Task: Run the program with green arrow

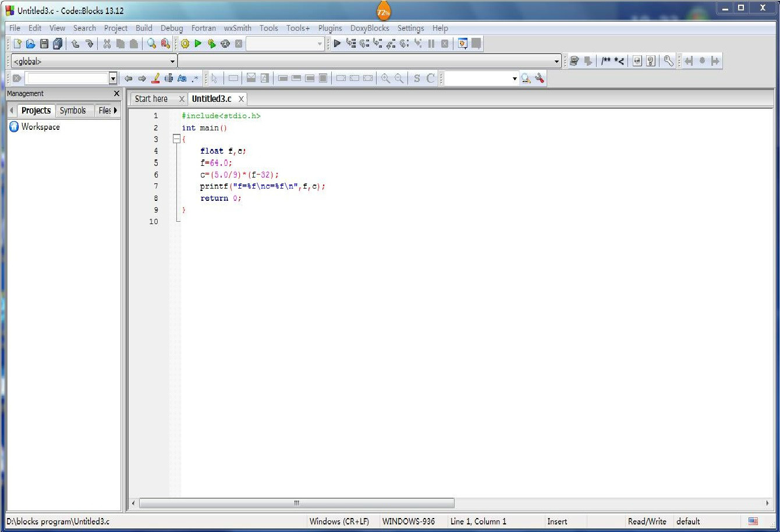Action: coord(198,44)
